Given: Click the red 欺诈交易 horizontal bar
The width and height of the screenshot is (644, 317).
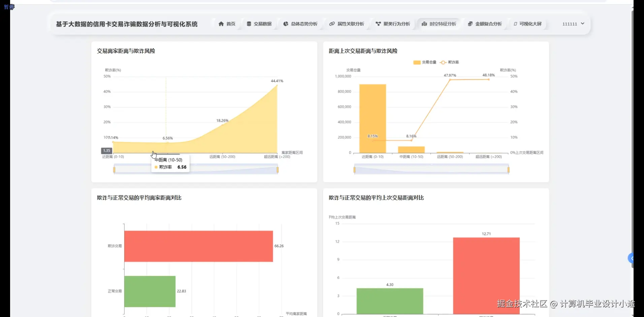Looking at the screenshot, I should [198, 246].
